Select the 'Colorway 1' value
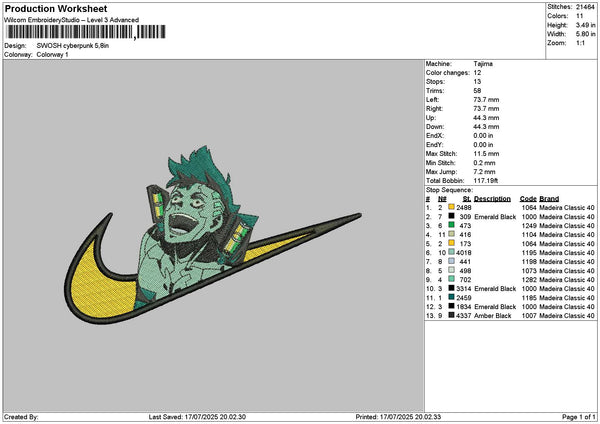 pyautogui.click(x=52, y=55)
